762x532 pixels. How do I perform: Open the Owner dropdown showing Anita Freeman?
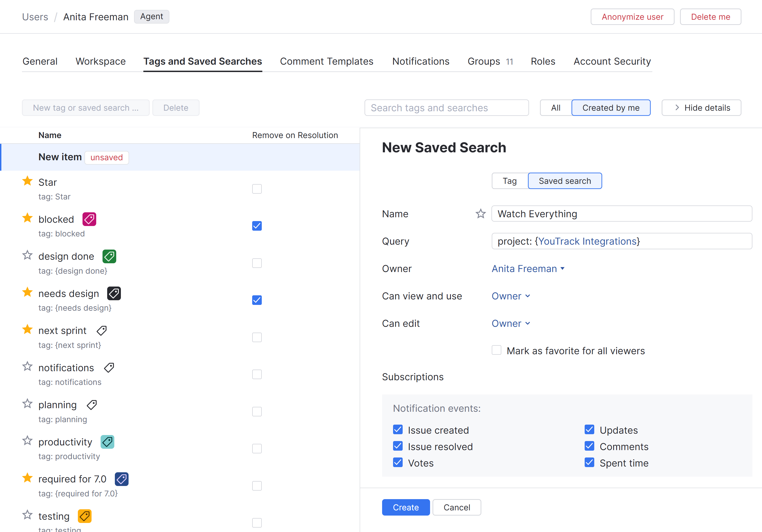(528, 269)
